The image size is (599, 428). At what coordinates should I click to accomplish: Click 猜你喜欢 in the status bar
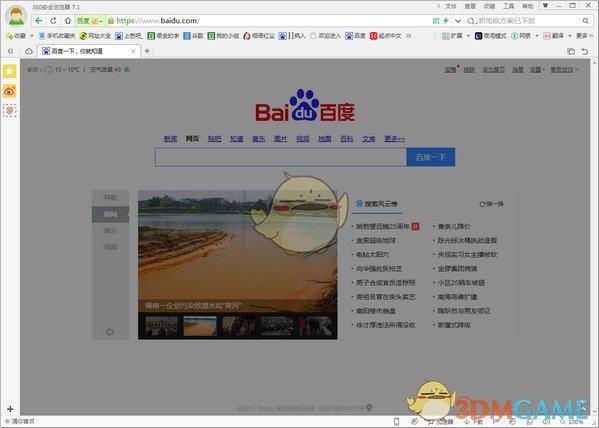pos(19,421)
